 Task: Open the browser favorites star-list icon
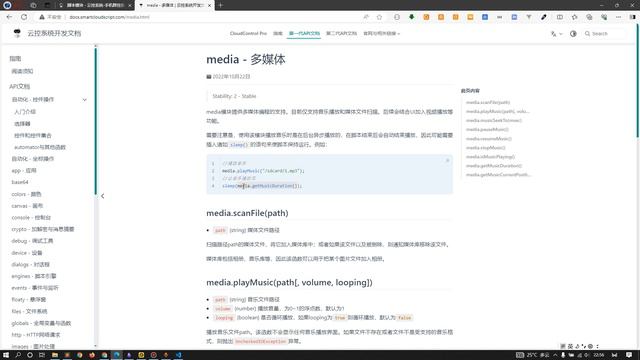(x=574, y=17)
